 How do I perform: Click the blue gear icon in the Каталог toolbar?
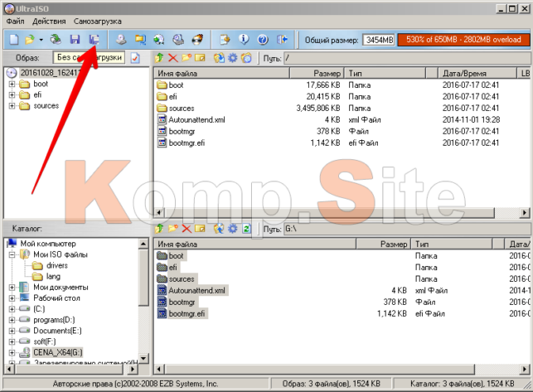coord(232,229)
